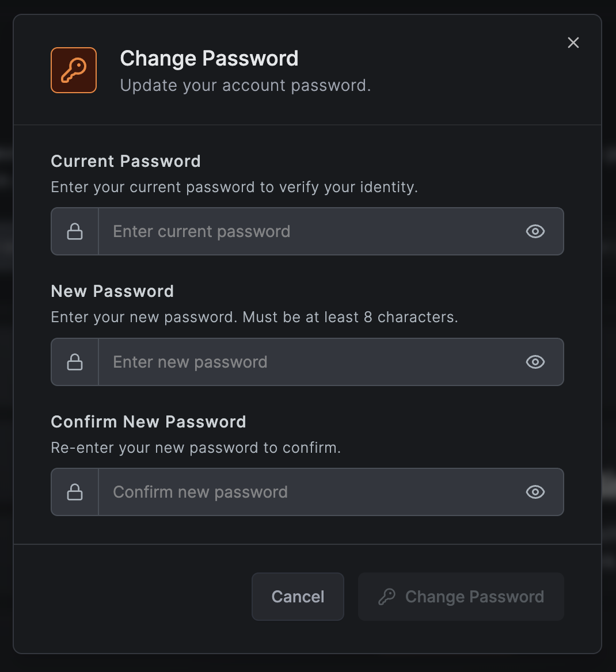
Task: Click the lock icon beside new password field
Action: (x=74, y=362)
